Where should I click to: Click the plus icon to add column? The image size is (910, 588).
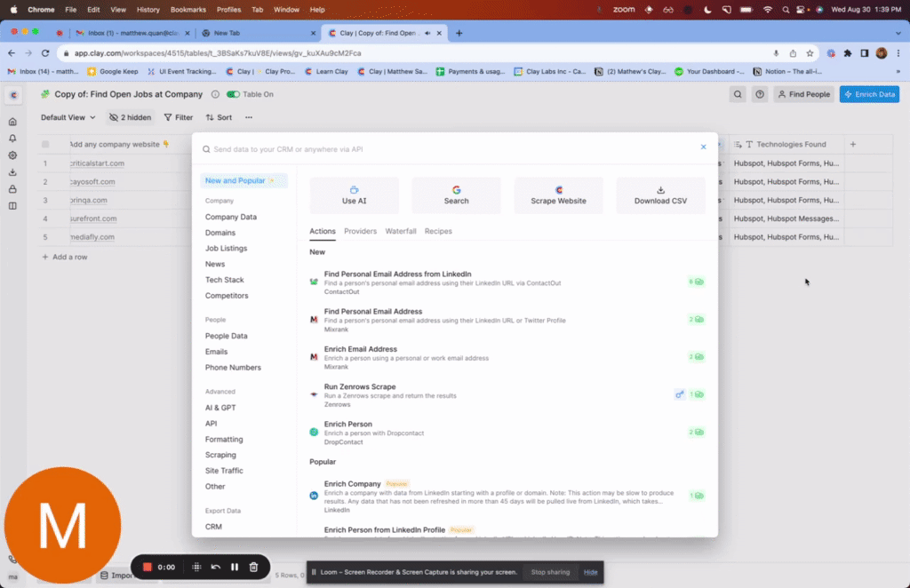click(853, 144)
